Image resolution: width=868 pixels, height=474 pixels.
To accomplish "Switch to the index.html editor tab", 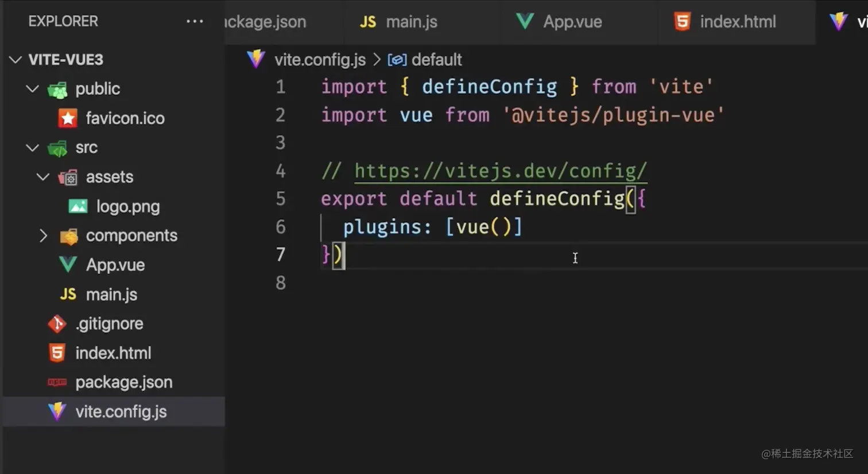I will 738,22.
